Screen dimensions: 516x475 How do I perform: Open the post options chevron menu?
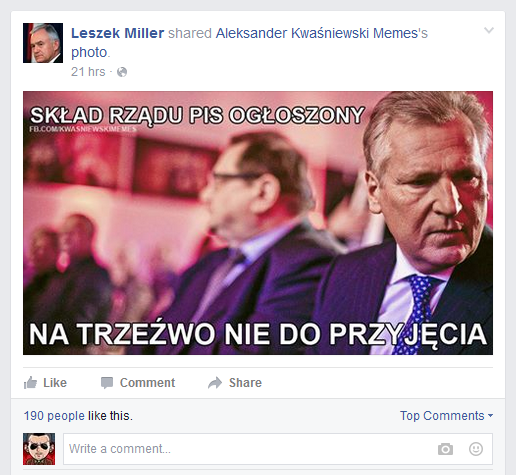pyautogui.click(x=489, y=30)
